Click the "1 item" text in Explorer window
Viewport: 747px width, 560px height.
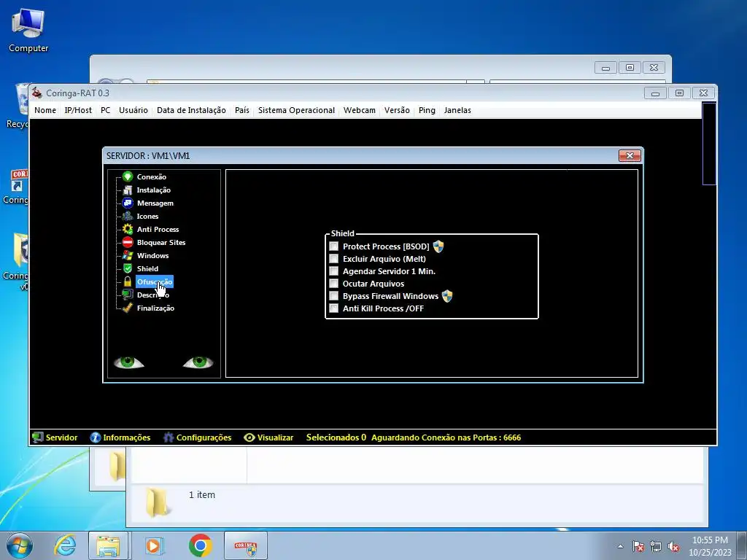click(202, 495)
